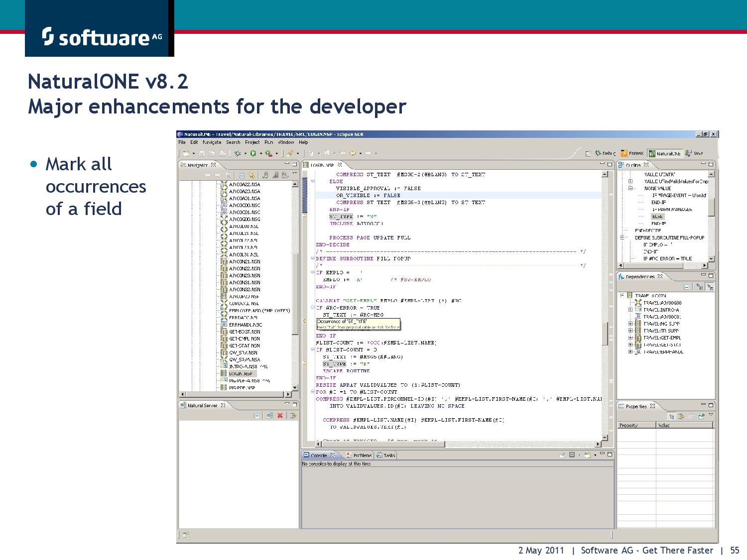Switch to the Problems tab
Image resolution: width=747 pixels, height=560 pixels.
click(x=359, y=455)
